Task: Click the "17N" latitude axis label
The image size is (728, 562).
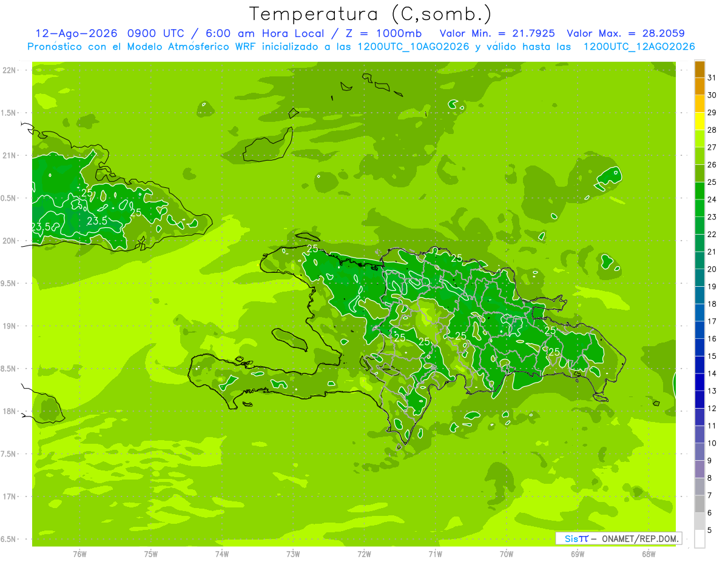Action: point(10,496)
